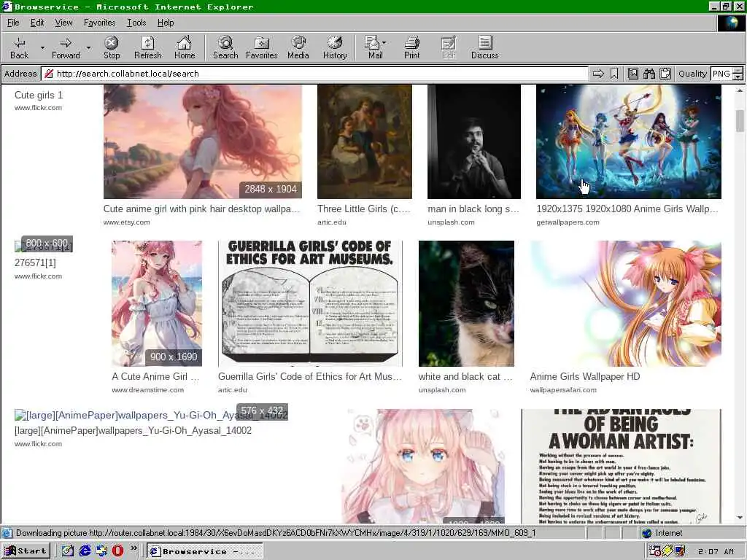Image resolution: width=747 pixels, height=560 pixels.
Task: Open the Edit menu
Action: point(37,23)
